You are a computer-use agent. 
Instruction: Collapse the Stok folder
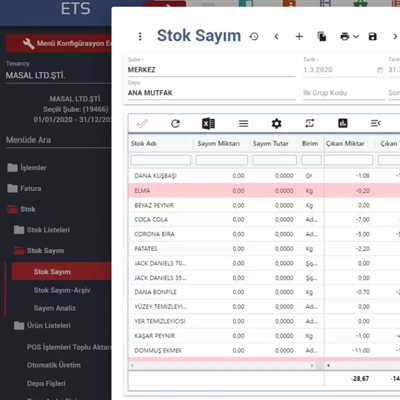tap(21, 209)
